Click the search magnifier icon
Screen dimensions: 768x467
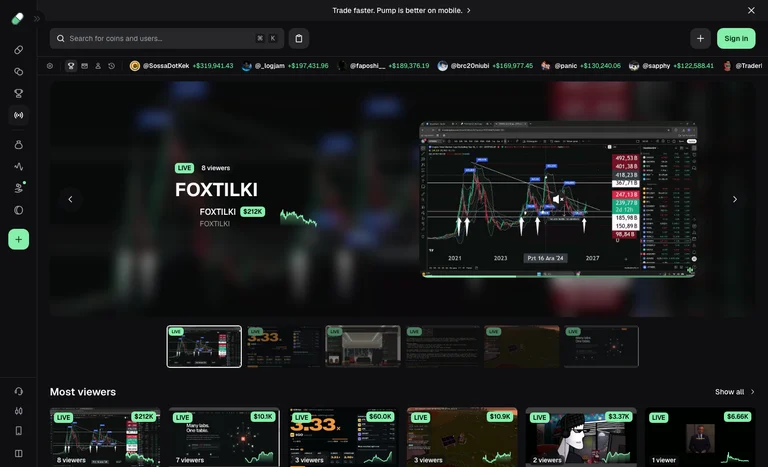[60, 38]
